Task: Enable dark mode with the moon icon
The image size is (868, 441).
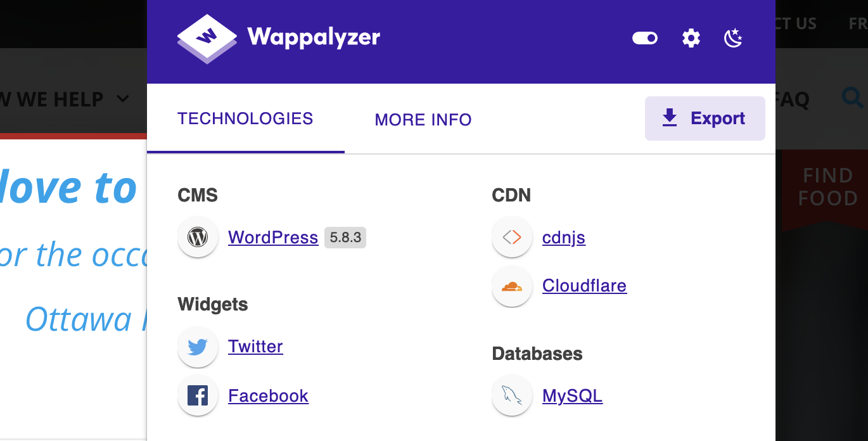Action: click(x=733, y=38)
